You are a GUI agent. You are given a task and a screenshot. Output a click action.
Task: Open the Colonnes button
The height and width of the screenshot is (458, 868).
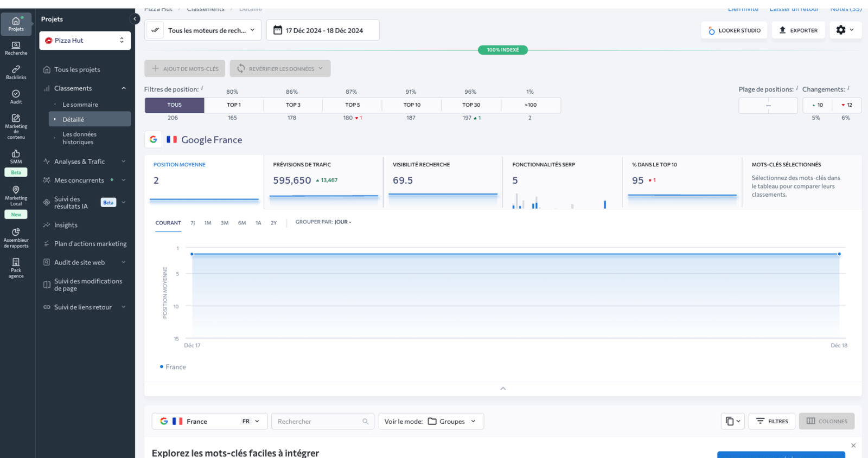click(x=827, y=421)
